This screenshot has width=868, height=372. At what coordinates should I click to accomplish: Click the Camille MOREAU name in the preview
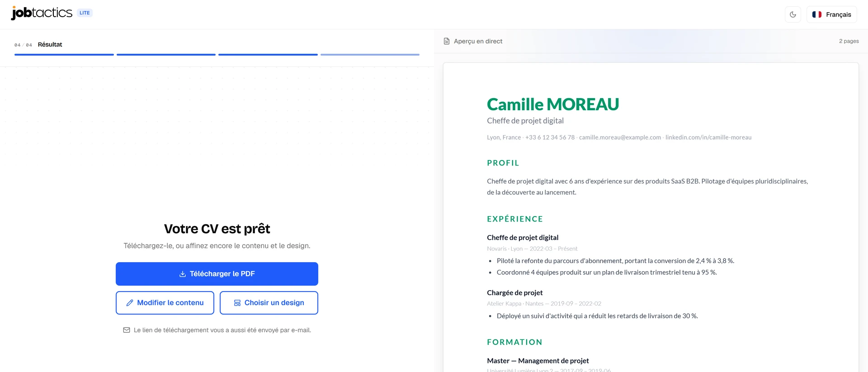click(x=553, y=104)
